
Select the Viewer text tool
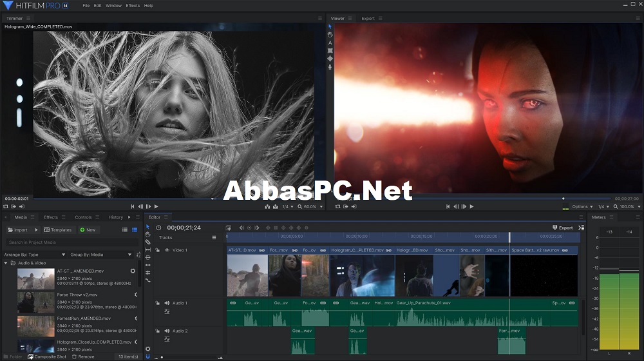click(x=330, y=43)
